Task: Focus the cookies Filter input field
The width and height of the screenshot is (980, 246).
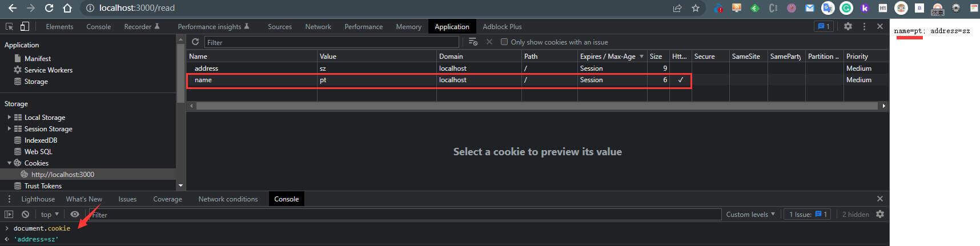Action: [x=331, y=42]
